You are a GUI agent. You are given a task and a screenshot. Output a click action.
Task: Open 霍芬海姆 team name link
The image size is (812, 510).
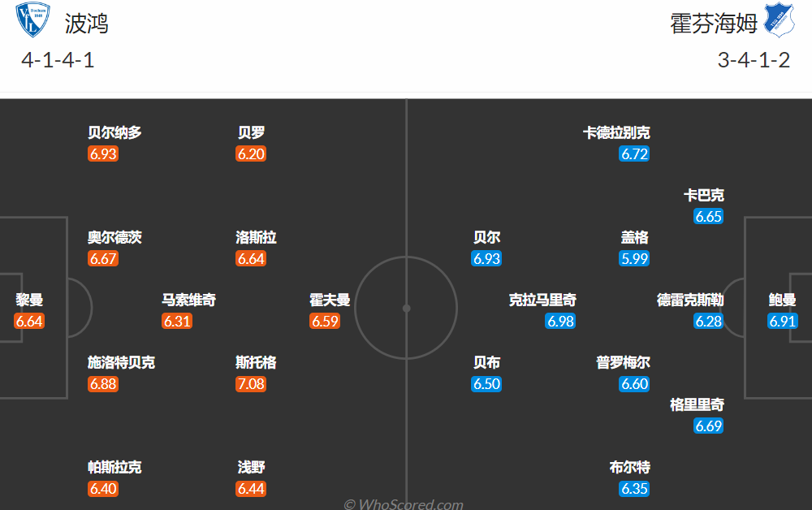point(714,24)
